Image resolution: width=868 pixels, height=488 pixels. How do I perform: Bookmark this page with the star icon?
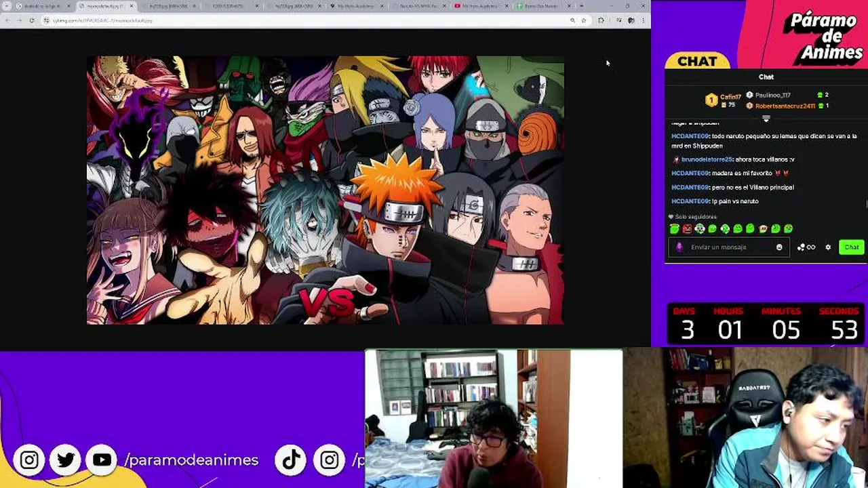[x=584, y=20]
